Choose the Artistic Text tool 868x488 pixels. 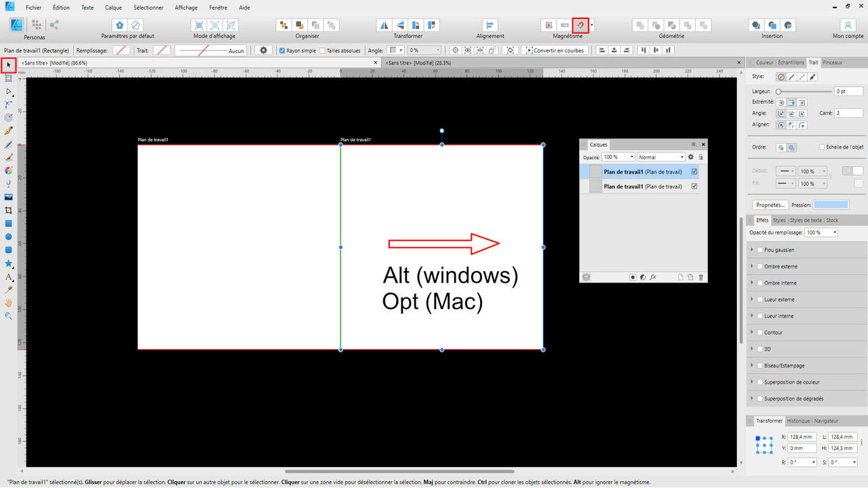tap(9, 277)
